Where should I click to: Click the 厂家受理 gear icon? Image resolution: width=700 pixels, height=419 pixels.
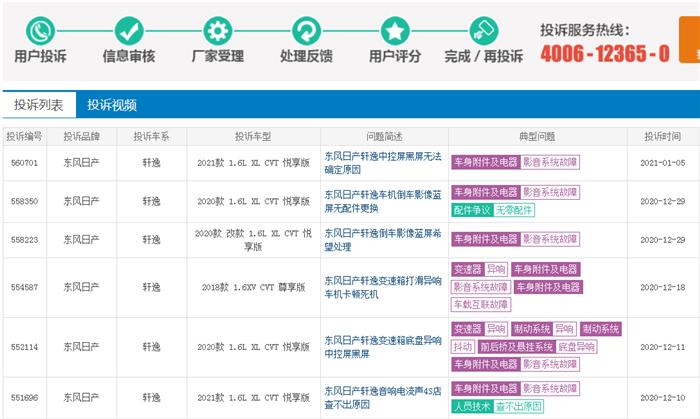tap(218, 31)
